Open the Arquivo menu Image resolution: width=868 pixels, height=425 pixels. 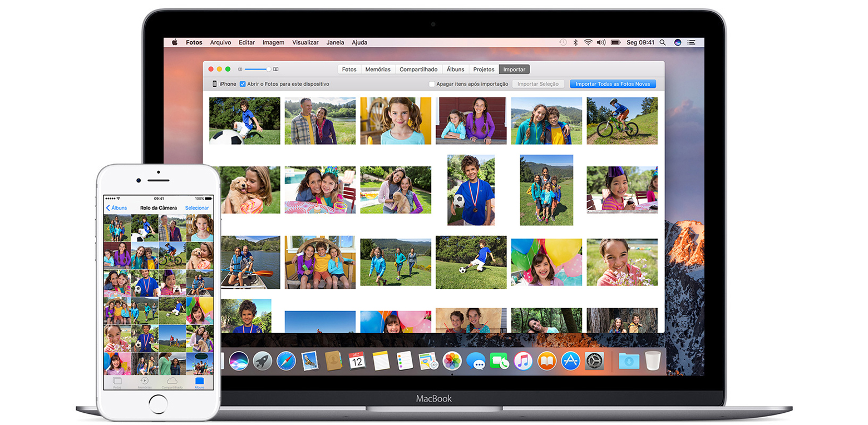(x=220, y=42)
